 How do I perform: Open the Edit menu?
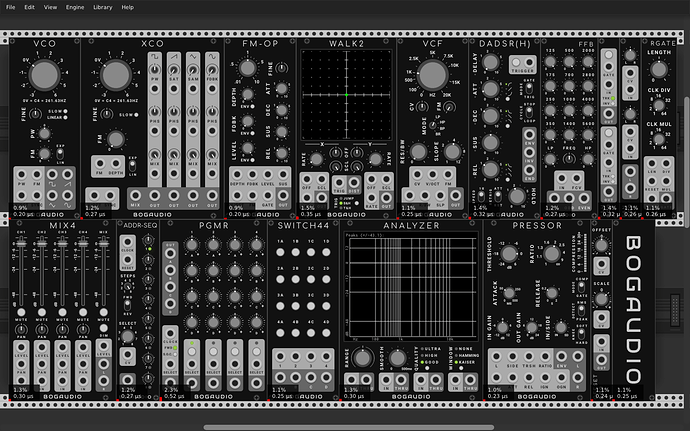29,7
